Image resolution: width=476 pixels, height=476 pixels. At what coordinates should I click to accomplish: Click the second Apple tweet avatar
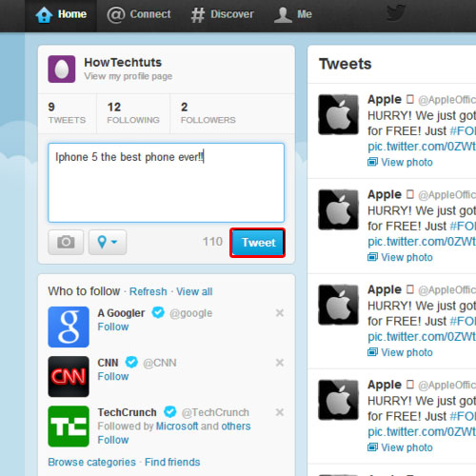click(338, 209)
